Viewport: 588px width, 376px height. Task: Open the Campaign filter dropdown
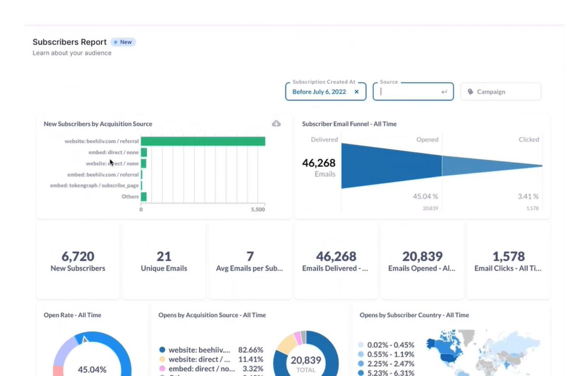(x=501, y=91)
